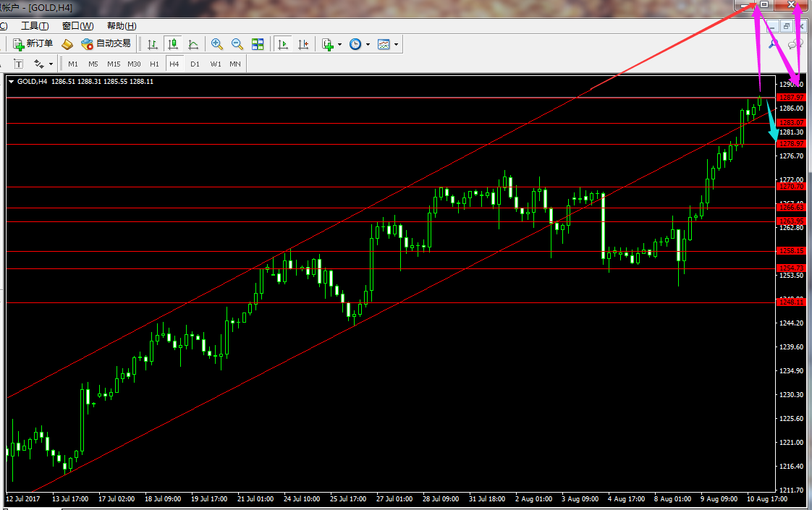Screen dimensions: 812x510
Task: Click the 1266.63 red price label
Action: (x=791, y=208)
